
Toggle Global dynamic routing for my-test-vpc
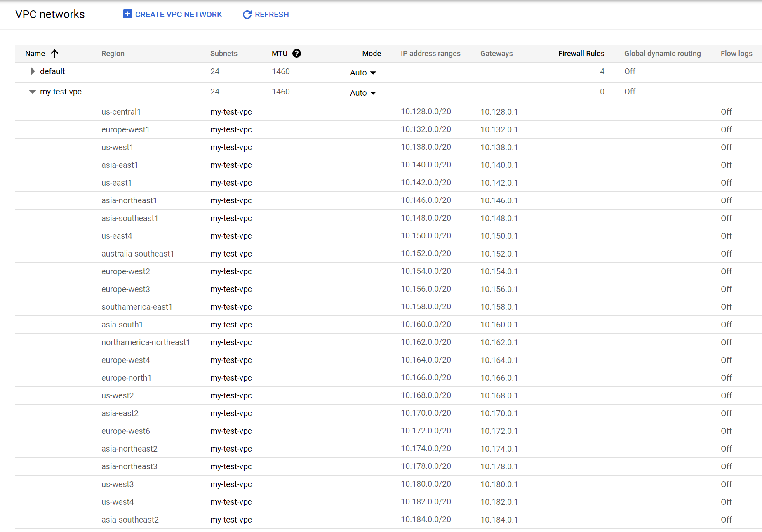[x=630, y=92]
